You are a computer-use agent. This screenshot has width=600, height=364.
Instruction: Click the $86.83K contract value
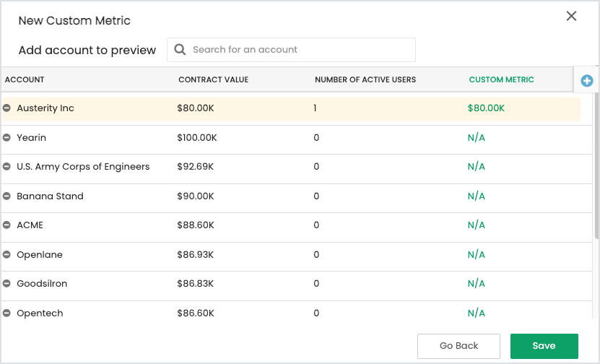point(195,284)
